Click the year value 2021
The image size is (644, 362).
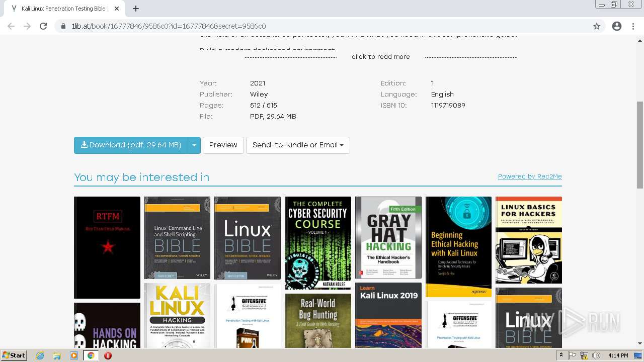[258, 83]
